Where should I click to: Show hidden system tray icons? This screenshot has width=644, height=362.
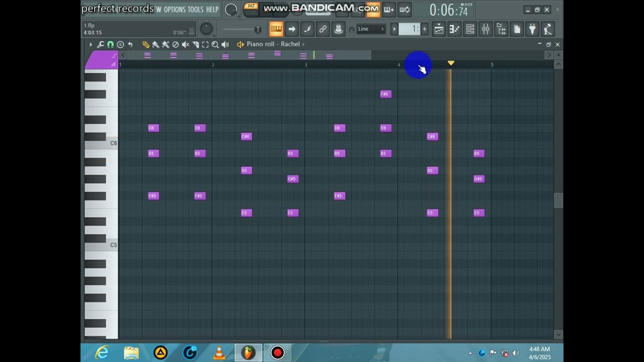470,353
